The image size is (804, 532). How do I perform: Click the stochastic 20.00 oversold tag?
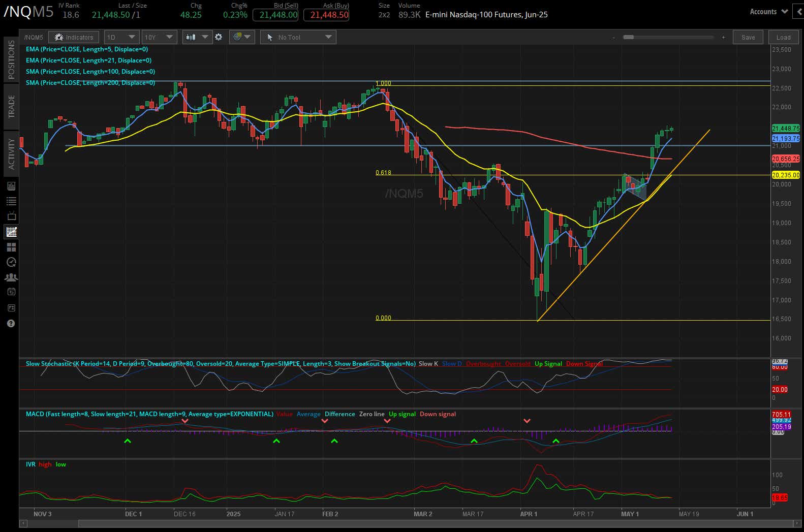[x=780, y=390]
